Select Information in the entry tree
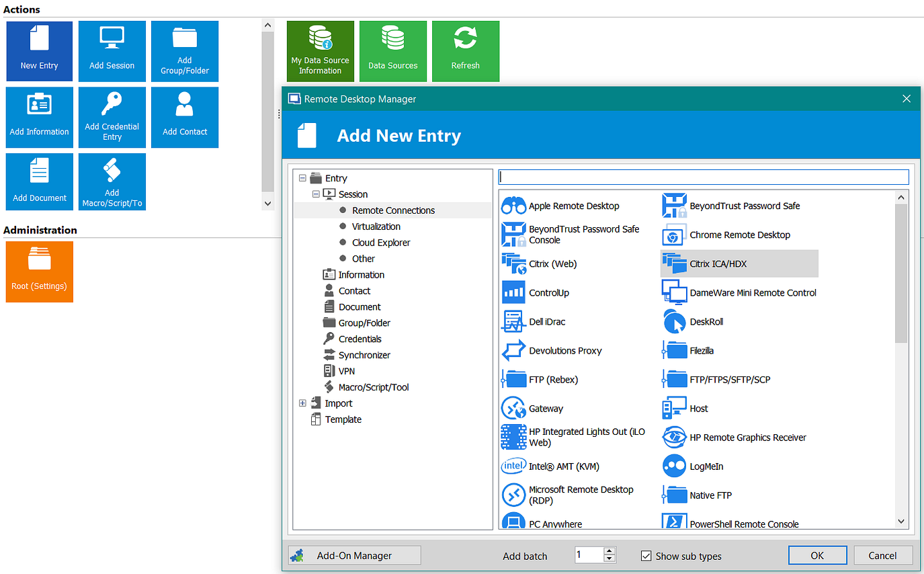 pyautogui.click(x=362, y=275)
